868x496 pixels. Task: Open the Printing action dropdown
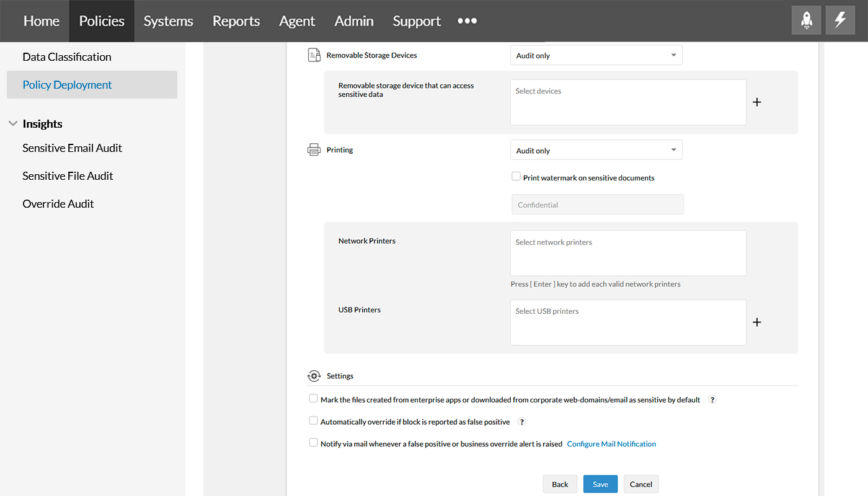[596, 150]
